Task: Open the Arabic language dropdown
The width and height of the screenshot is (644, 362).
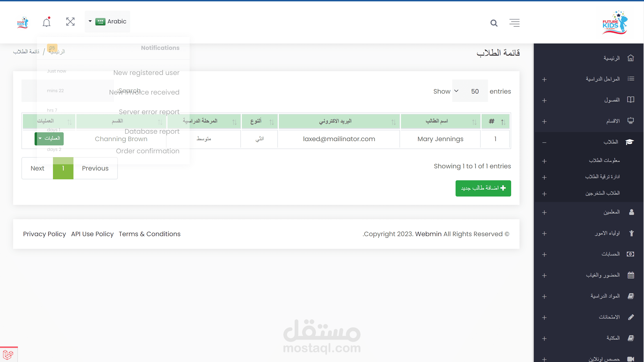Action: [x=107, y=21]
